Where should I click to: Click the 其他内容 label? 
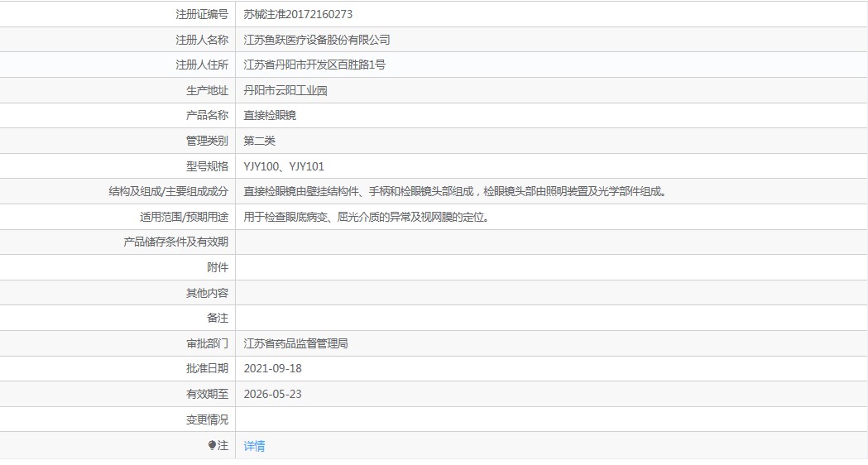pyautogui.click(x=207, y=293)
